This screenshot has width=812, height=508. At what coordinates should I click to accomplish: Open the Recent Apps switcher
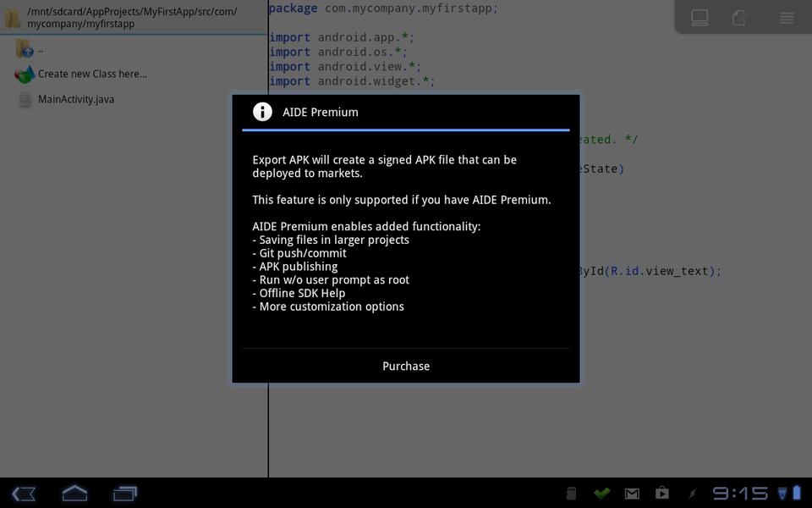[124, 493]
